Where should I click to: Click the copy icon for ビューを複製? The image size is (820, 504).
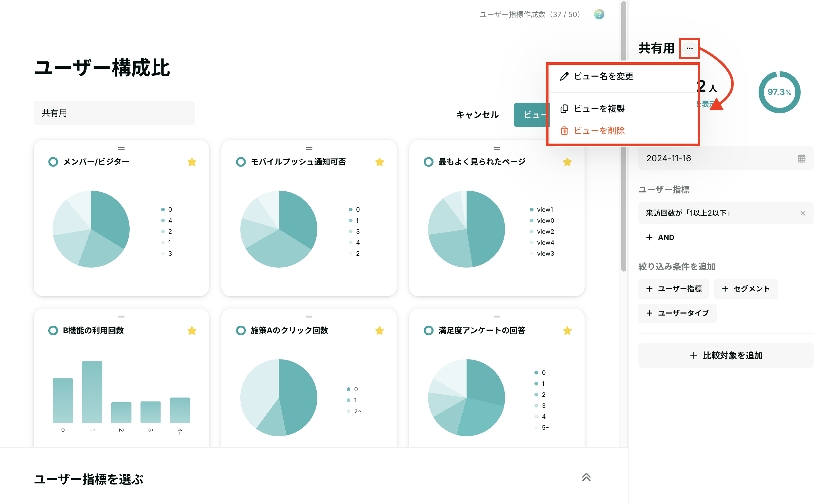(564, 109)
